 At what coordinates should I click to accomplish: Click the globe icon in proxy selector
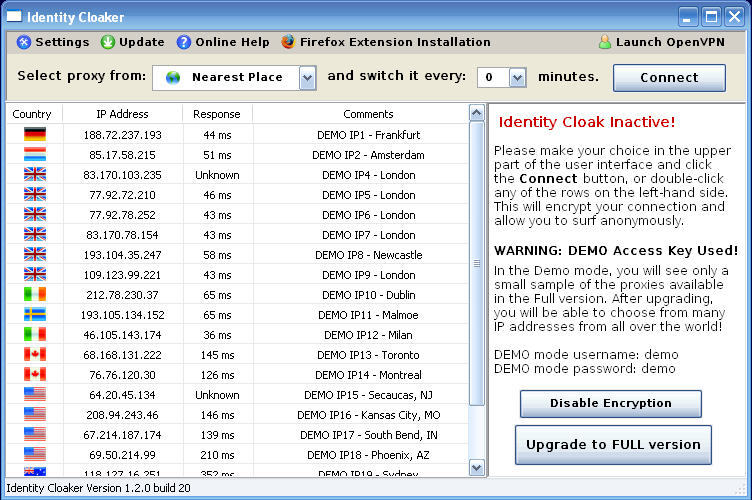pyautogui.click(x=173, y=77)
